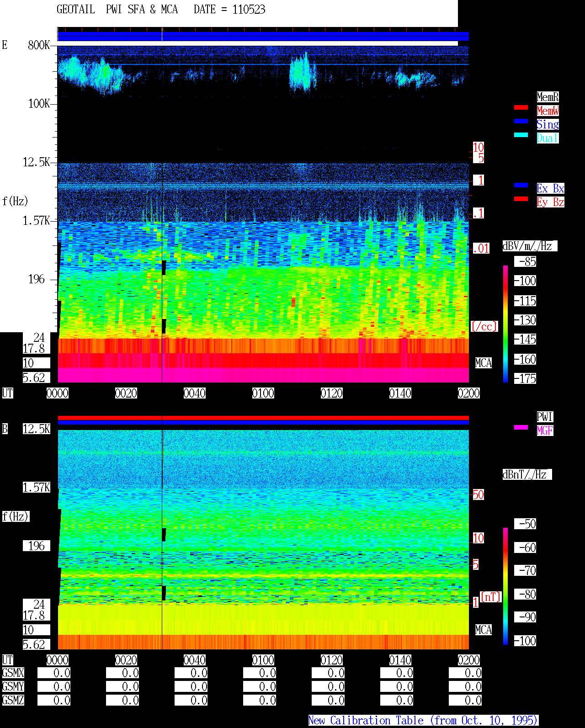
Task: Open the New Calibration Table note
Action: point(423,720)
